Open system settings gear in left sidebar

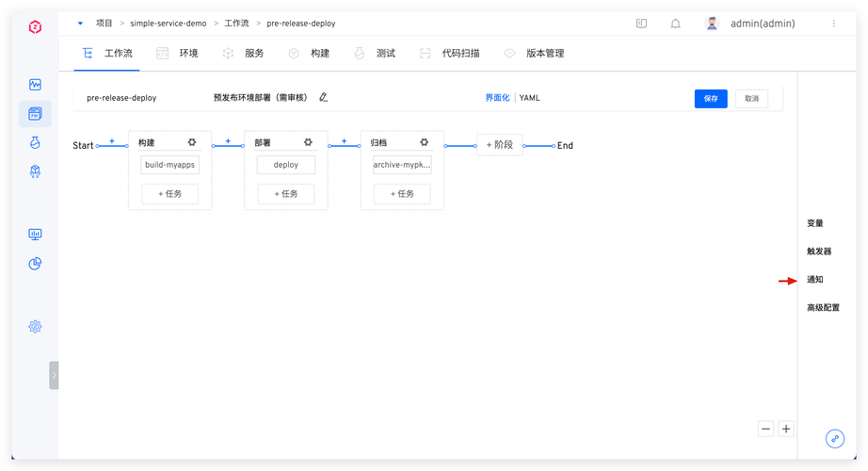pos(35,326)
